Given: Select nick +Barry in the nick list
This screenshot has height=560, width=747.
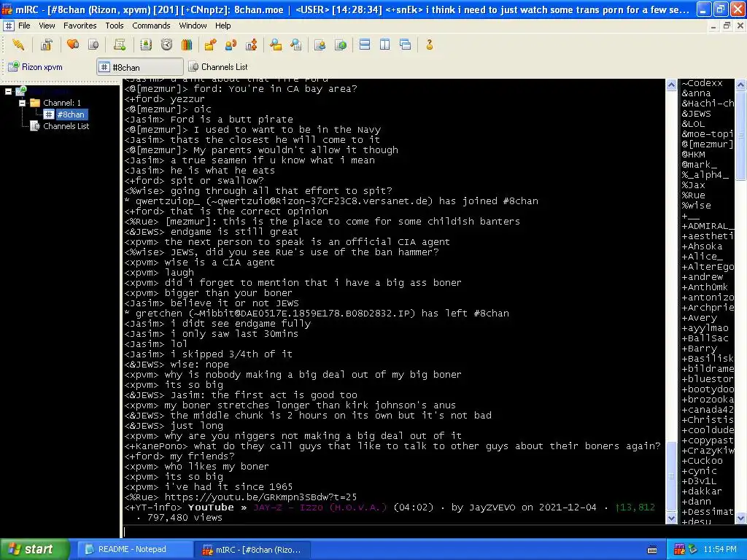Looking at the screenshot, I should point(699,348).
